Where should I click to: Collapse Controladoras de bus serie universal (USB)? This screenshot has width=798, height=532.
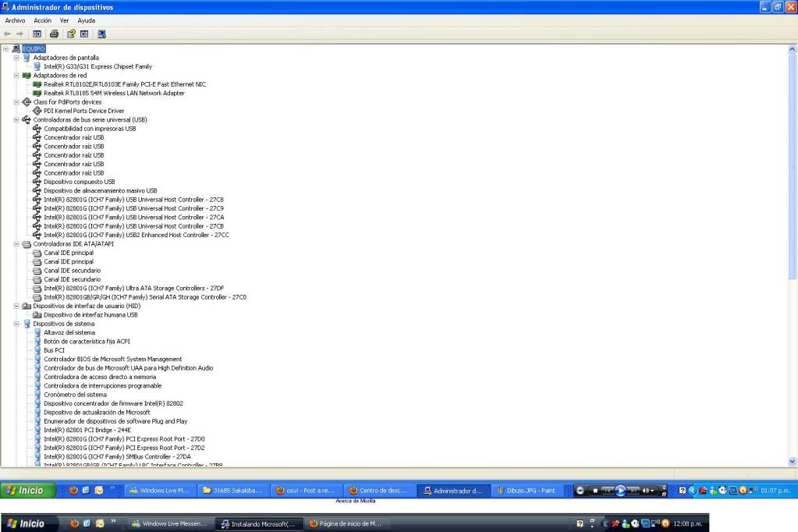pyautogui.click(x=16, y=119)
